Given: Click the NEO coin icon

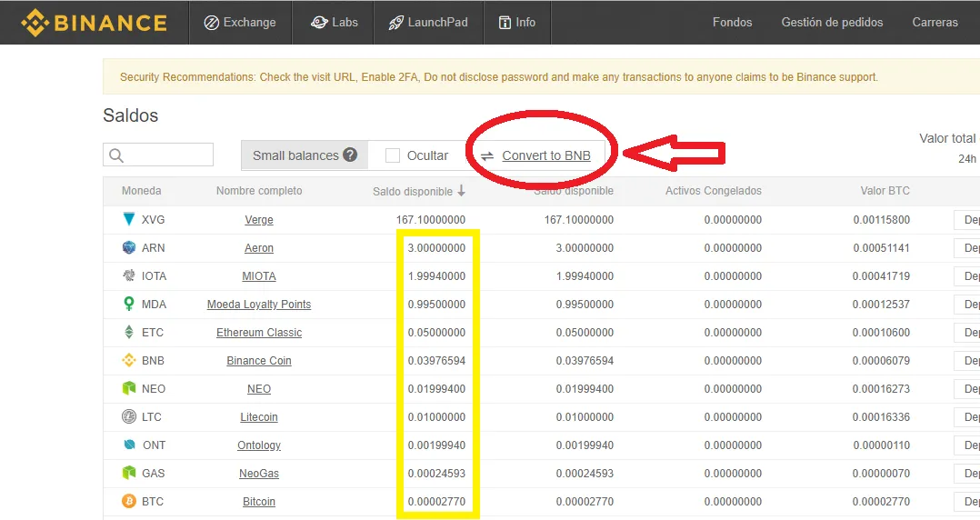Looking at the screenshot, I should pyautogui.click(x=129, y=388).
